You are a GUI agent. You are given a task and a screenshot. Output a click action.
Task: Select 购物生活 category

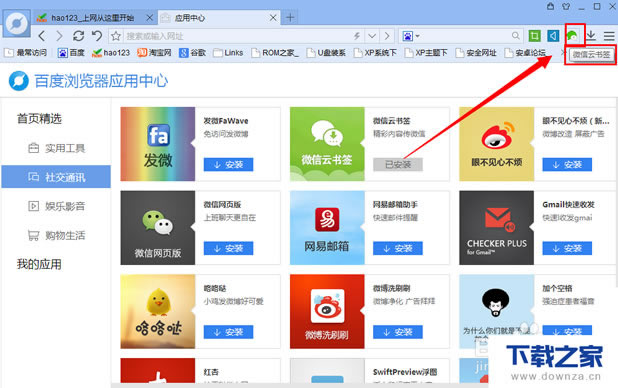tap(56, 235)
